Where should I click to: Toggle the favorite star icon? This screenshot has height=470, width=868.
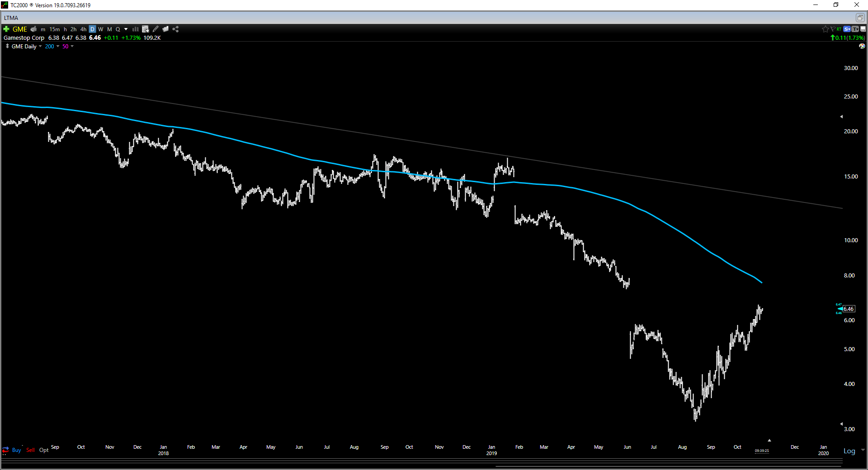[x=825, y=29]
